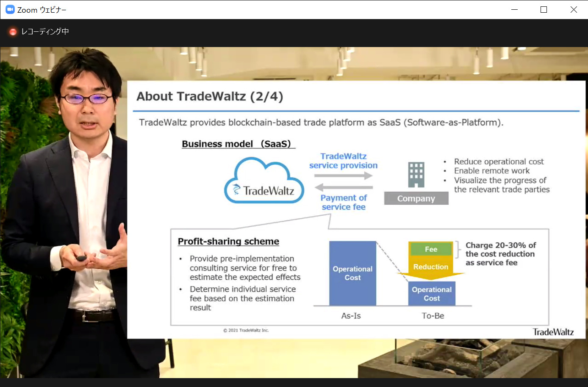Click the 'About TradeWaltz (2/4)' slide title
Screen dimensions: 588x387
point(210,96)
